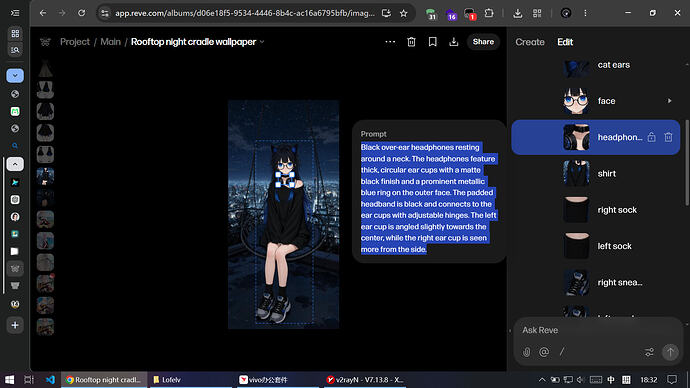Open the Windows Start menu
Screen dimensions: 690x388
(9, 380)
